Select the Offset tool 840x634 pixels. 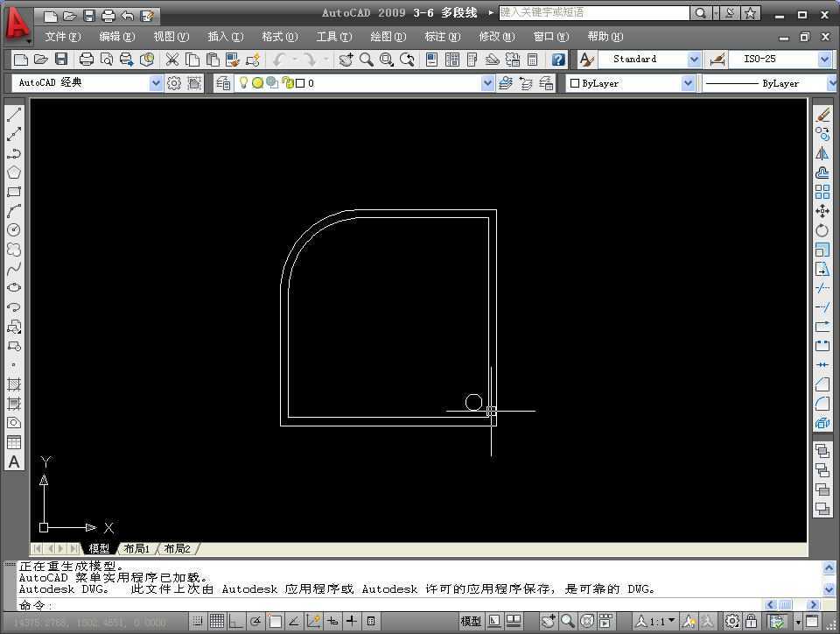pyautogui.click(x=822, y=173)
